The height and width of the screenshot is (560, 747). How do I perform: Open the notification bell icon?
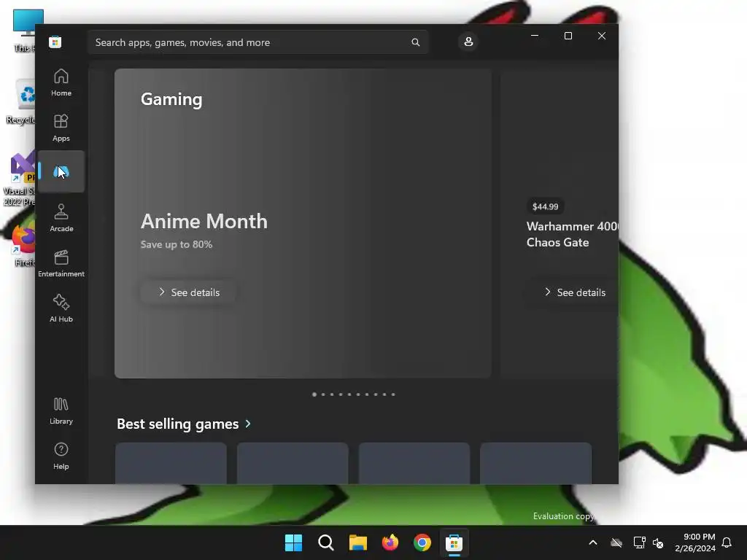pyautogui.click(x=727, y=542)
